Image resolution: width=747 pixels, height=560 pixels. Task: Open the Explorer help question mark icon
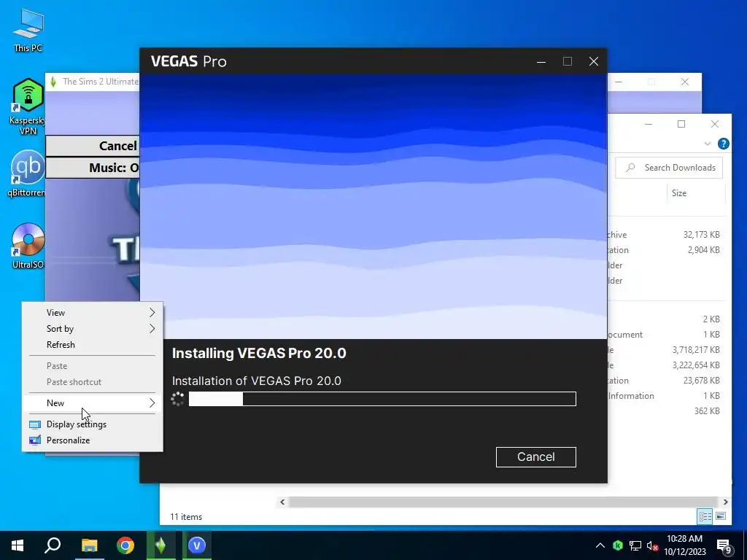tap(723, 144)
